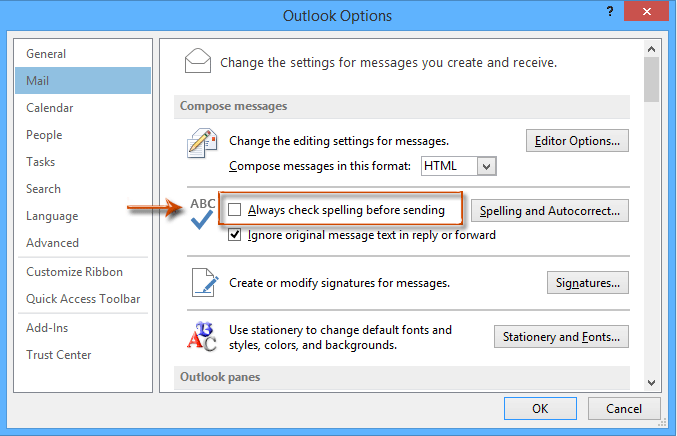
Task: Open the Calendar options category
Action: pos(83,108)
